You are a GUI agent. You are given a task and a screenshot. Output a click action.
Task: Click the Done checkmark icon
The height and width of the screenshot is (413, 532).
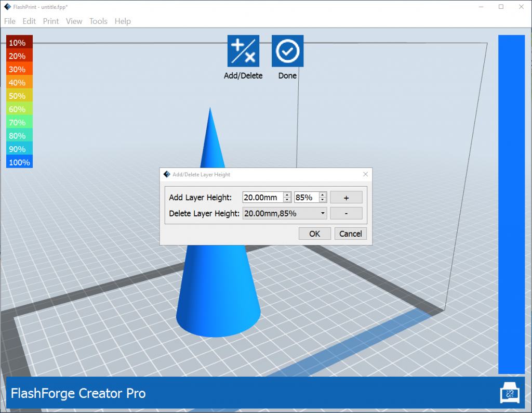pos(287,51)
